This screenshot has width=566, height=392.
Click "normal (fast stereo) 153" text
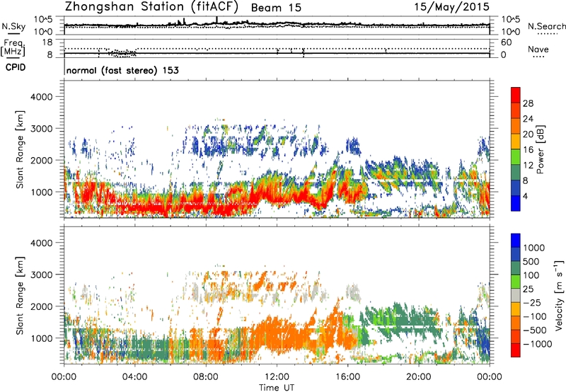[x=122, y=70]
